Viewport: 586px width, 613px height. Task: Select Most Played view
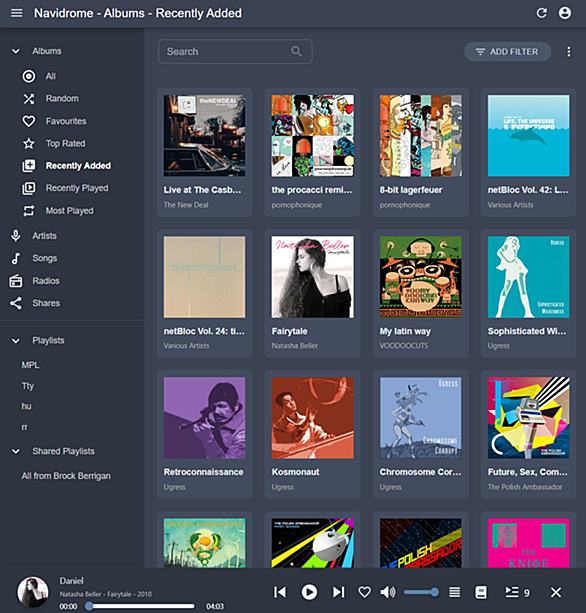(x=70, y=211)
